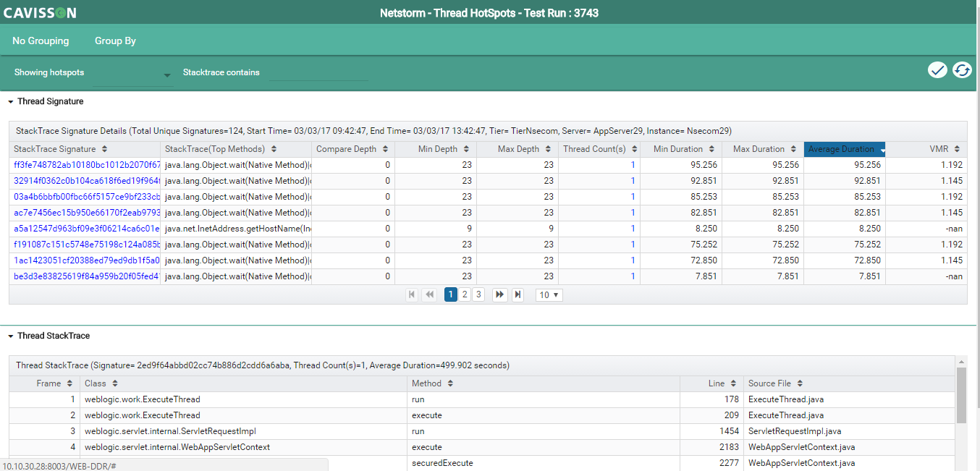The height and width of the screenshot is (471, 980).
Task: Click the VMR value in be3d3e83825619 row
Action: coord(954,276)
